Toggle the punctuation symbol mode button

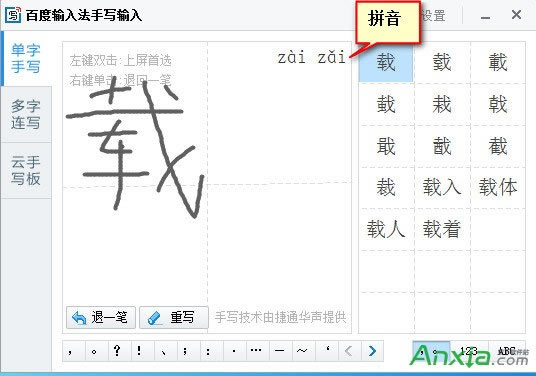431,351
